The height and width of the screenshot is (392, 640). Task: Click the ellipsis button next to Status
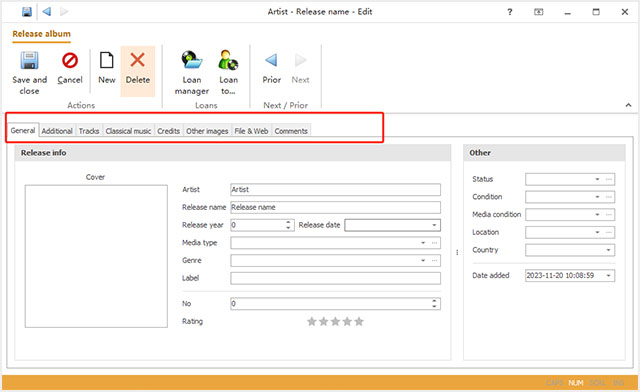tap(609, 179)
